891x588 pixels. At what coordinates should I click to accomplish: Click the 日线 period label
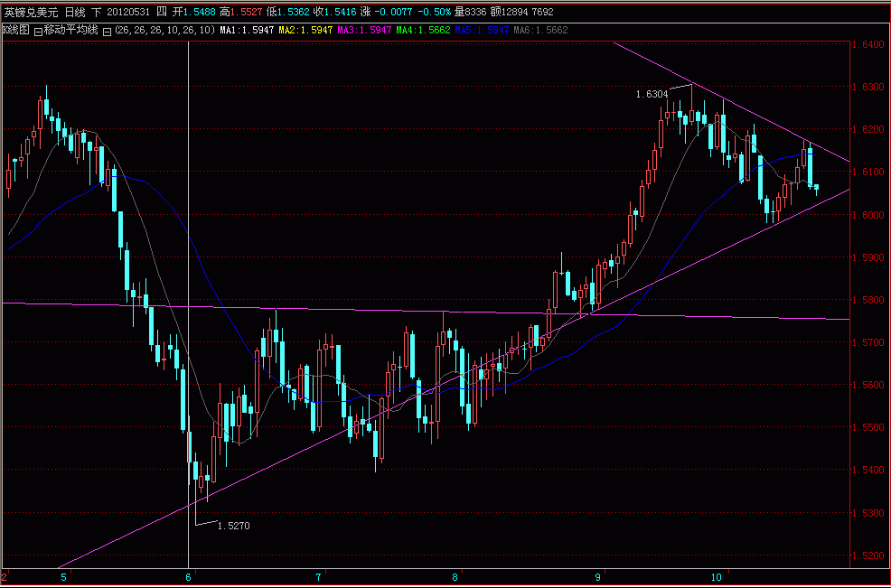tap(75, 12)
